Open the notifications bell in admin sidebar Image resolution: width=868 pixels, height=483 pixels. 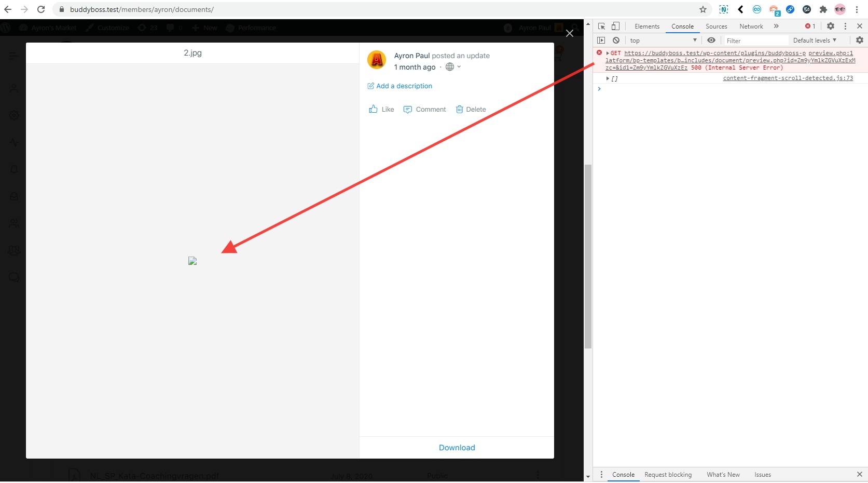14,169
